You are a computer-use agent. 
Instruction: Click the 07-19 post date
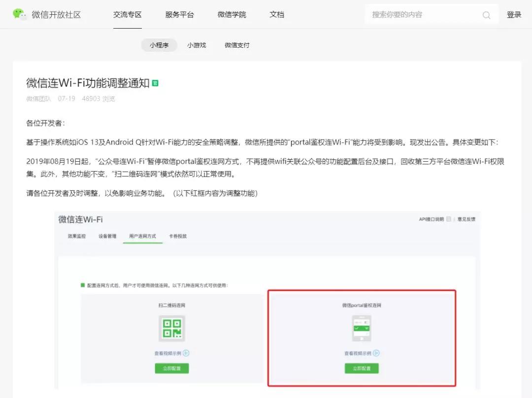(66, 99)
